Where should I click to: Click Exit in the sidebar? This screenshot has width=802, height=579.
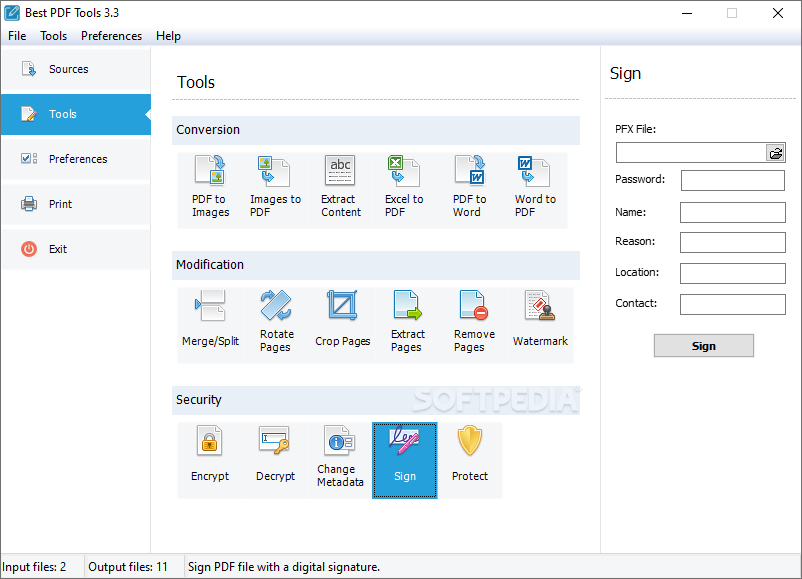[76, 249]
